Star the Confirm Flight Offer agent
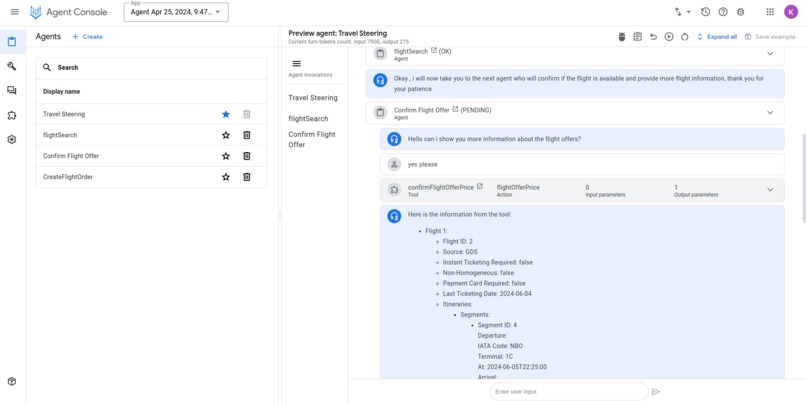806x404 pixels. (226, 156)
